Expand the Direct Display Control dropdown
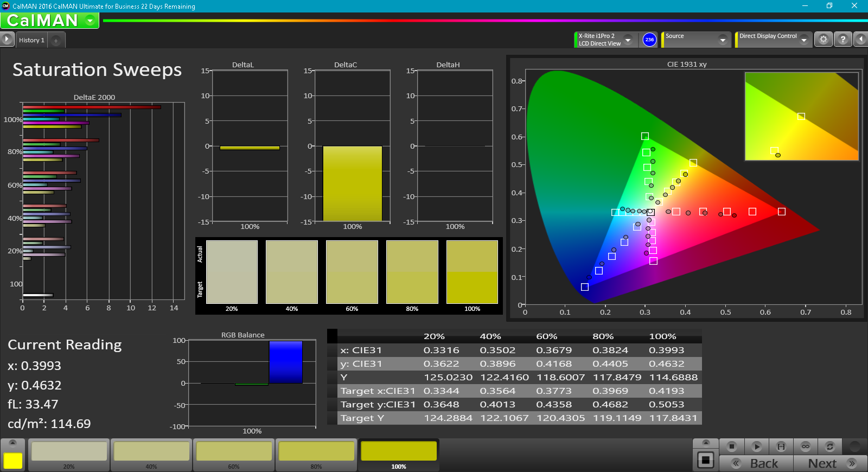 click(x=803, y=40)
